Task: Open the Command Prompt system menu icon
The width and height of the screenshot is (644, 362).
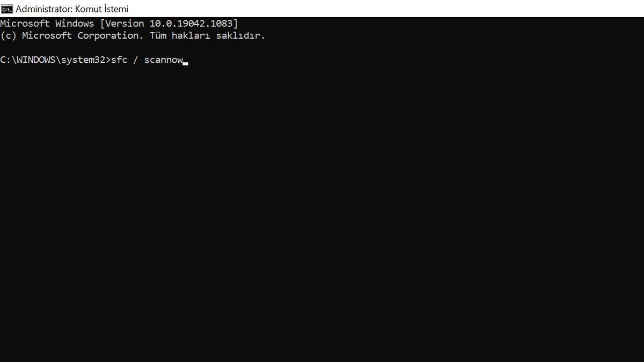Action: tap(7, 9)
